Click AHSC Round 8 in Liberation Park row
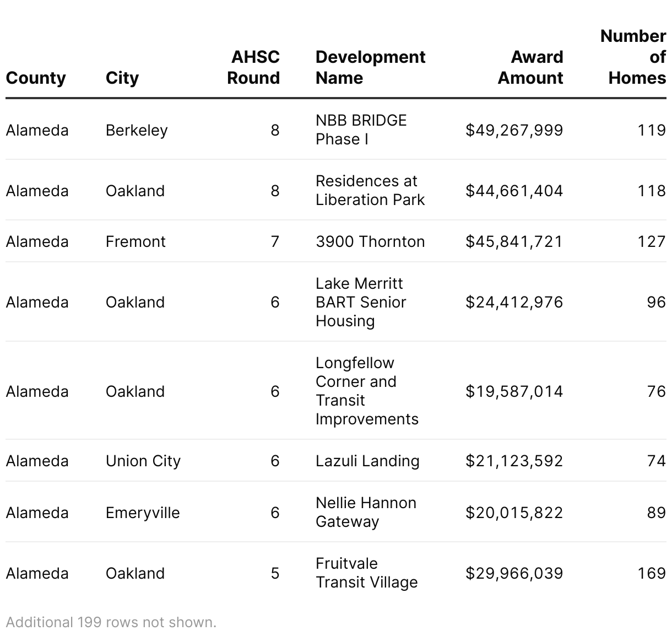672x636 pixels. click(275, 191)
